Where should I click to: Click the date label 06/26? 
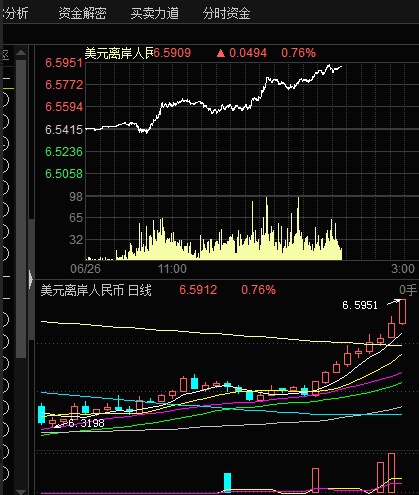85,269
